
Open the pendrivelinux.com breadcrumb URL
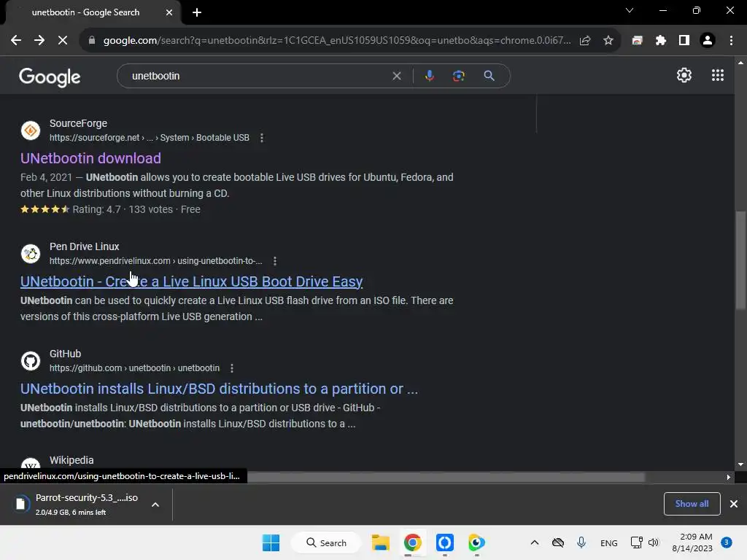[156, 261]
